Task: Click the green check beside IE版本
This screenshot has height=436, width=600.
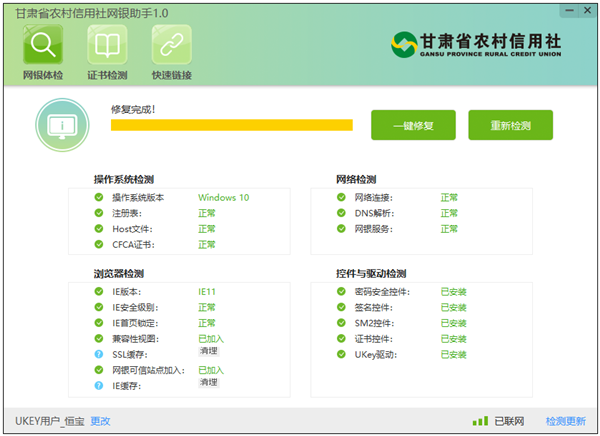Action: (x=99, y=291)
